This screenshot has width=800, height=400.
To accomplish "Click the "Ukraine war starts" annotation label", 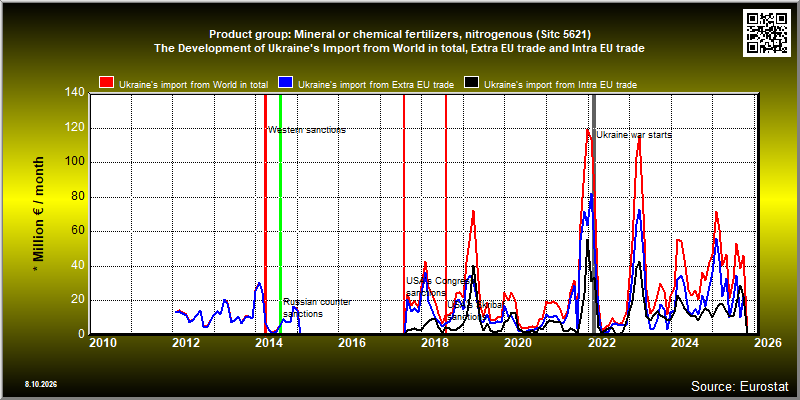I will [x=634, y=135].
